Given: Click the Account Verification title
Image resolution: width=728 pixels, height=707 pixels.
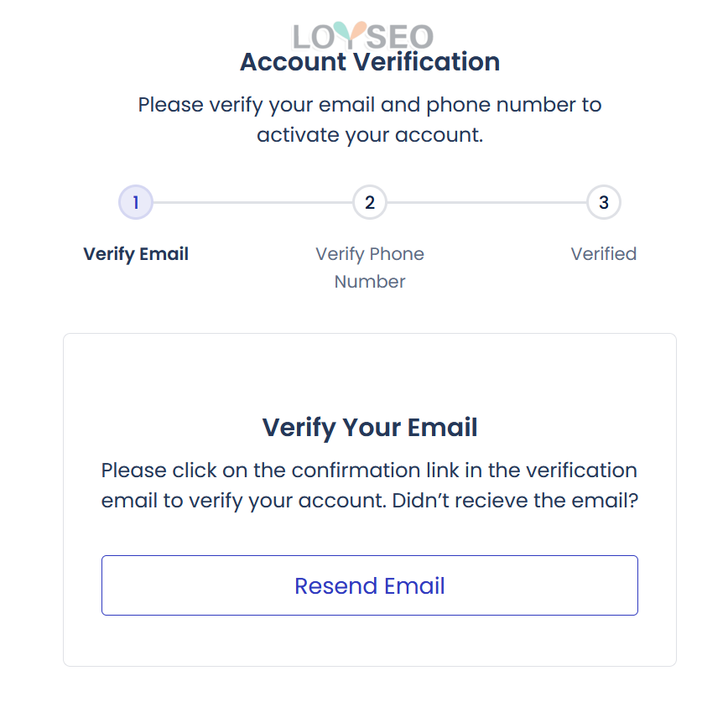Looking at the screenshot, I should tap(369, 61).
